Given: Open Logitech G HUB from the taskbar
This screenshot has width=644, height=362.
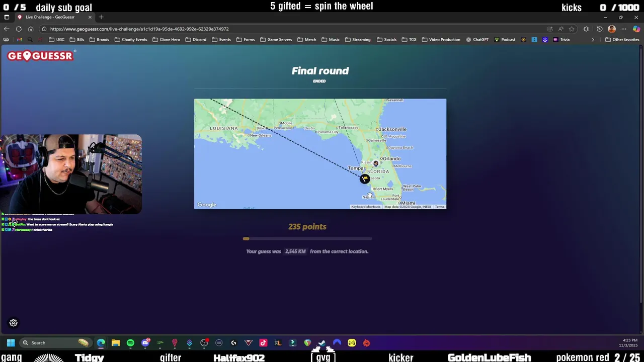Looking at the screenshot, I should pyautogui.click(x=233, y=343).
